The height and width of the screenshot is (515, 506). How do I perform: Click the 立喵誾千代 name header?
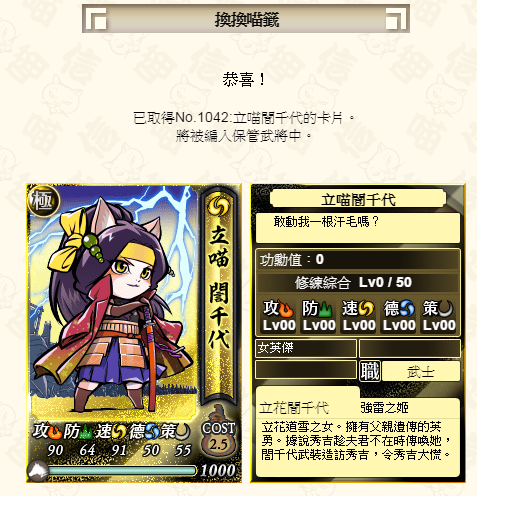[358, 199]
